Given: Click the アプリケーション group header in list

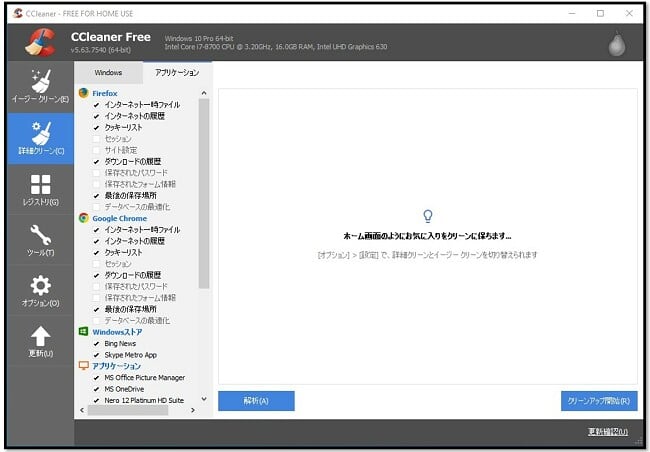Looking at the screenshot, I should 116,366.
